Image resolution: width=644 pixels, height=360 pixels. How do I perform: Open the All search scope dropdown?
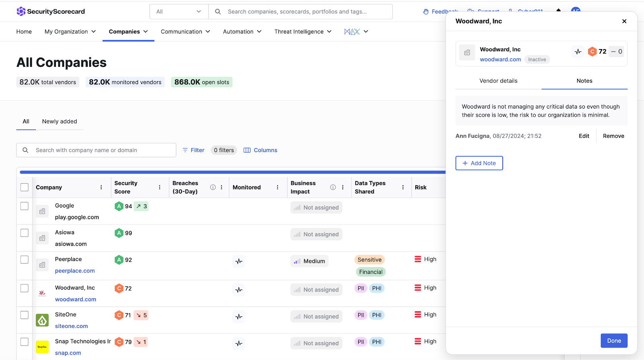click(x=179, y=12)
